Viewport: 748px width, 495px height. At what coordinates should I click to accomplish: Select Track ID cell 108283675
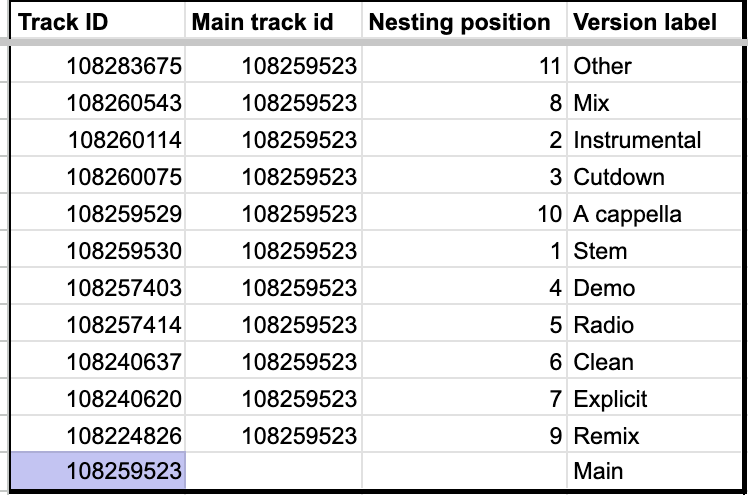[98, 65]
